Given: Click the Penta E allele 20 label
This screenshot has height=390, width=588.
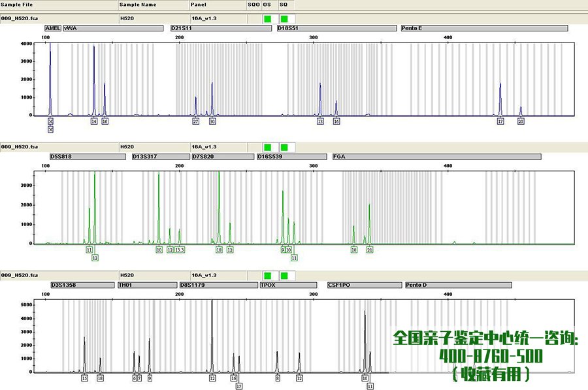Looking at the screenshot, I should click(521, 122).
